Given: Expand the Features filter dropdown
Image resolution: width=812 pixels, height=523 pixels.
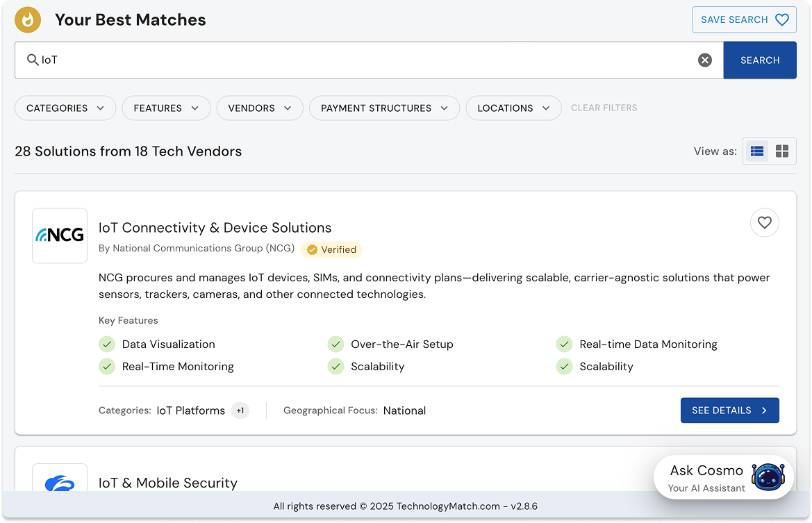Looking at the screenshot, I should coord(166,108).
